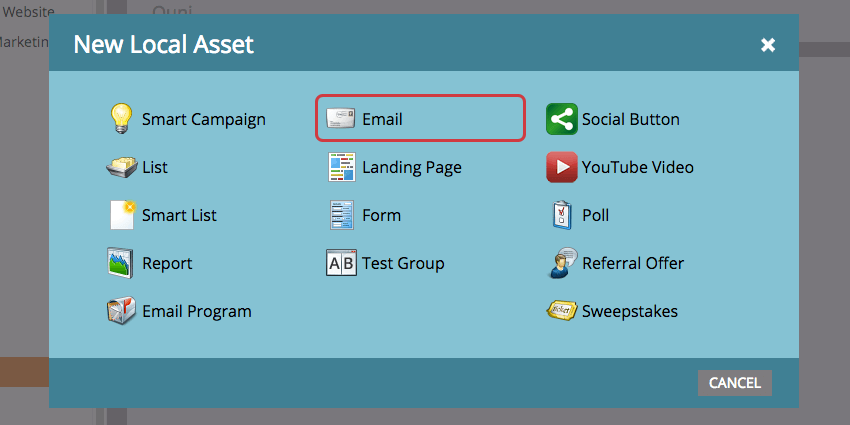Click the Test Group AB icon
850x425 pixels.
coord(342,263)
